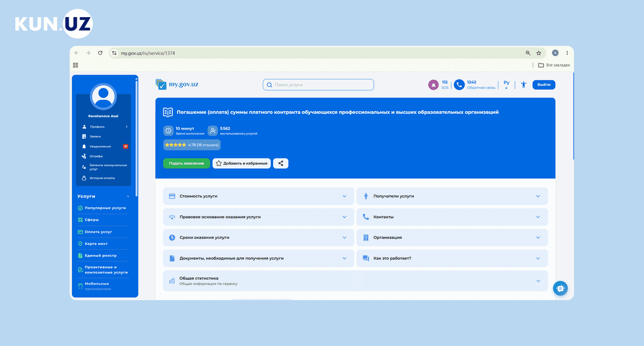The height and width of the screenshot is (346, 644).
Task: Open Уведомления in the sidebar
Action: [x=104, y=146]
